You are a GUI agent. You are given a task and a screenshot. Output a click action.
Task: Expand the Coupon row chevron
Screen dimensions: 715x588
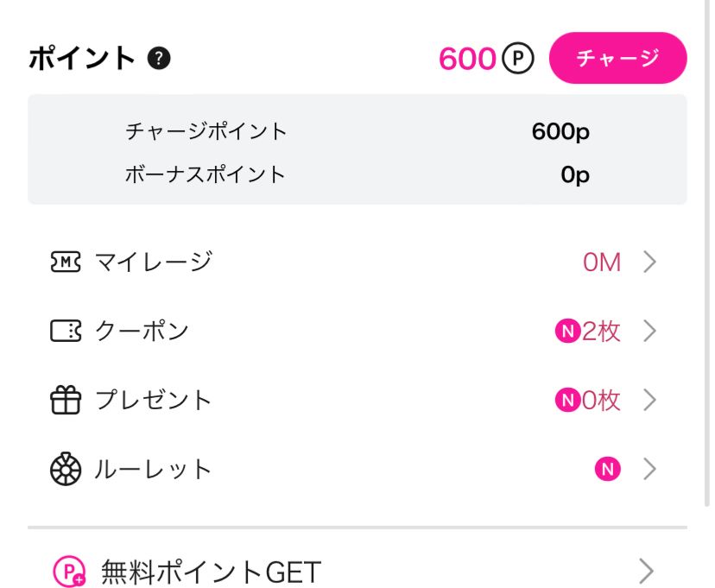pyautogui.click(x=649, y=331)
